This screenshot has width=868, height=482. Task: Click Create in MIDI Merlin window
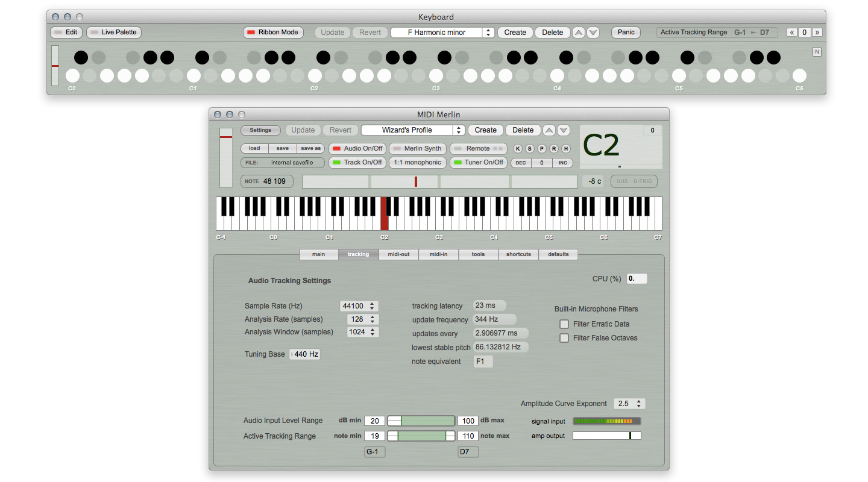tap(486, 130)
